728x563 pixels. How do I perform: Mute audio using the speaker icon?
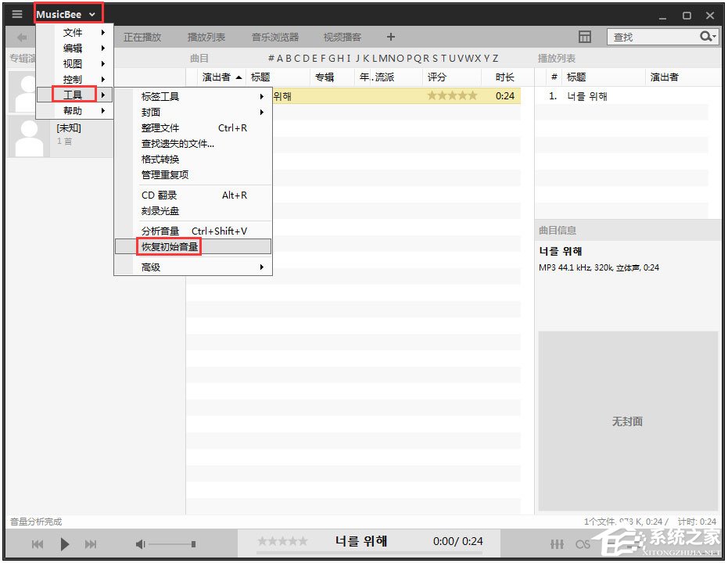point(139,543)
